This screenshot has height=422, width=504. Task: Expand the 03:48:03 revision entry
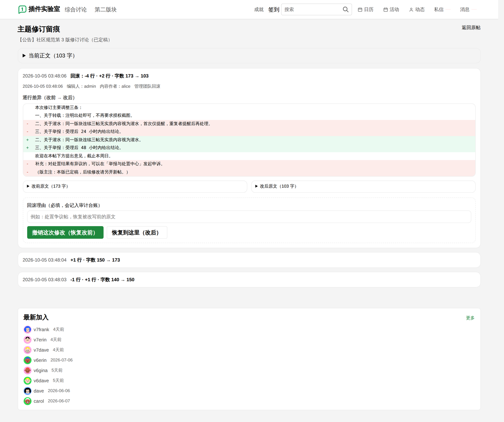(249, 280)
